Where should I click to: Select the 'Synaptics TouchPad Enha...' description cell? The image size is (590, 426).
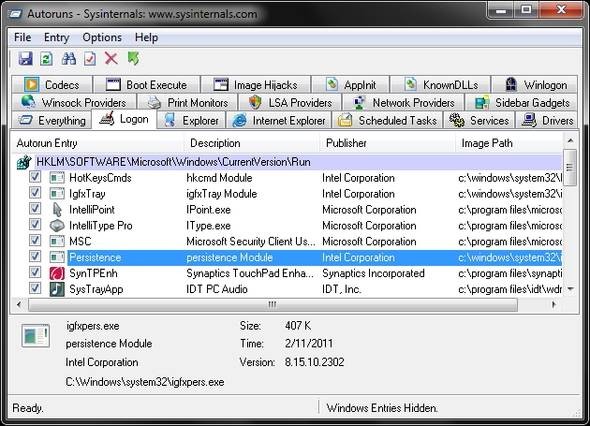(250, 274)
